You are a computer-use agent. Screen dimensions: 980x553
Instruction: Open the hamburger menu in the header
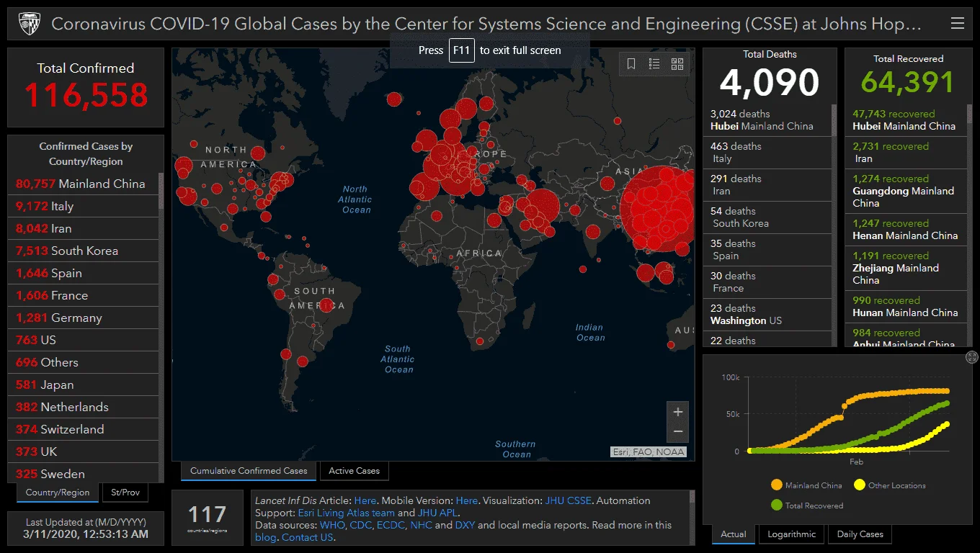[957, 24]
